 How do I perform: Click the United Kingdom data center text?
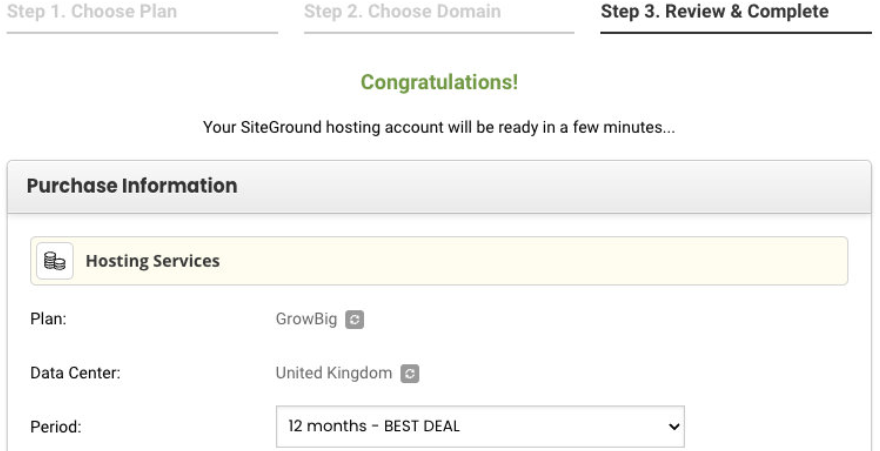pyautogui.click(x=334, y=373)
